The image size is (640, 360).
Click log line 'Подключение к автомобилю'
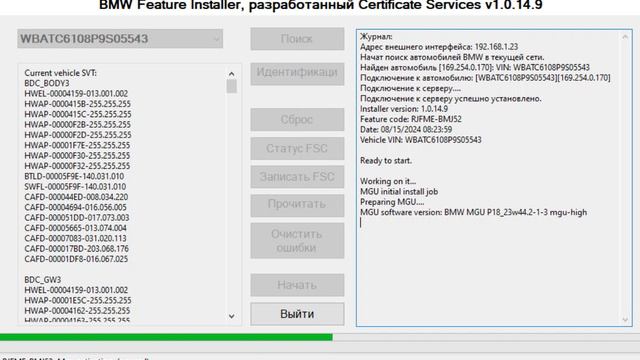coord(485,78)
